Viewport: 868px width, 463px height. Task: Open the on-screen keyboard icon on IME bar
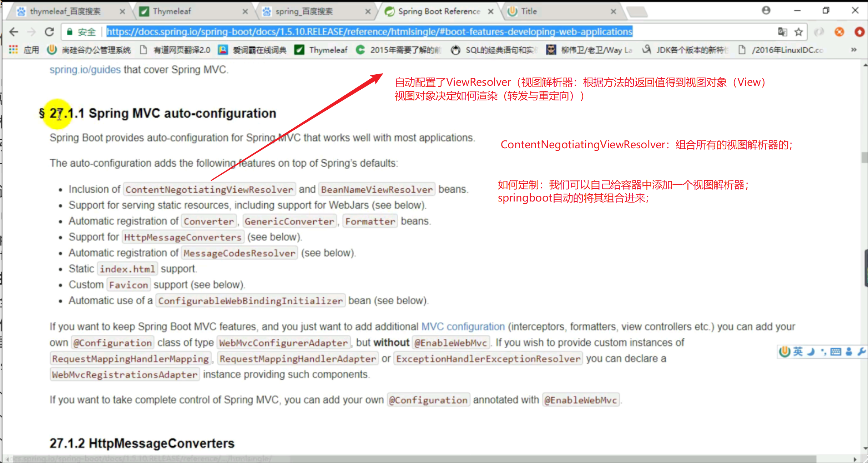[835, 352]
